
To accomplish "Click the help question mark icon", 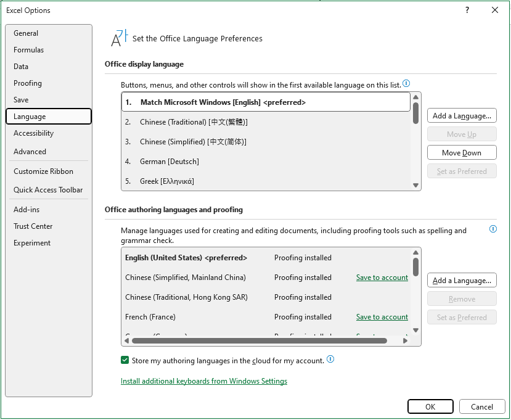I will (x=467, y=10).
